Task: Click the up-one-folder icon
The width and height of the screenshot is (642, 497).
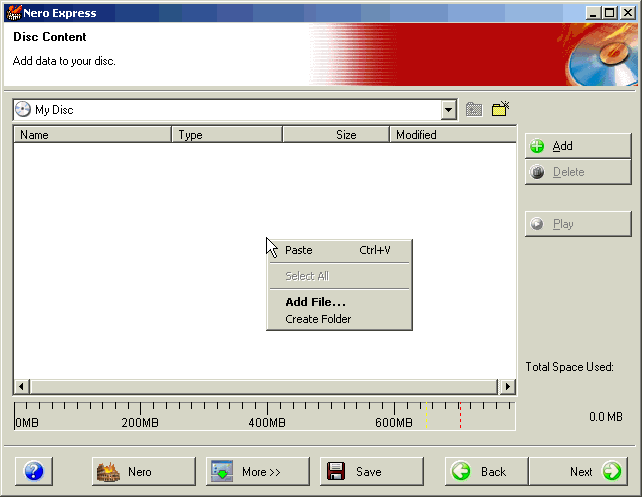Action: tap(474, 109)
